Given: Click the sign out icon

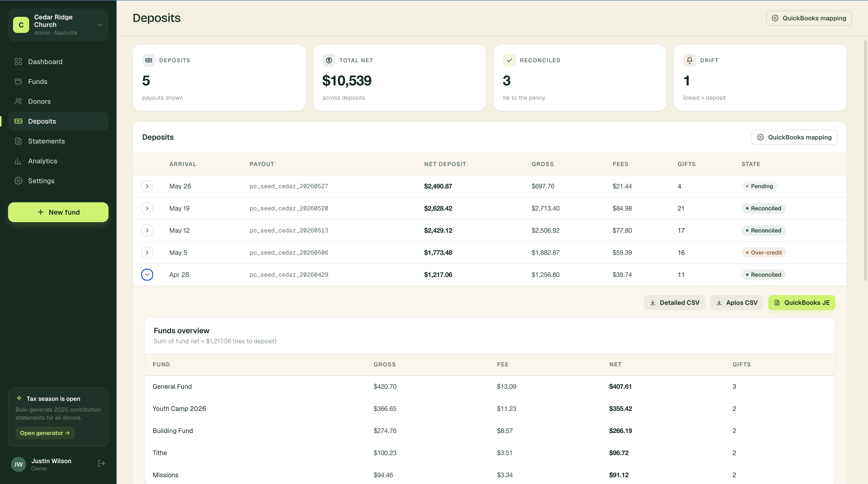Looking at the screenshot, I should pyautogui.click(x=101, y=464).
